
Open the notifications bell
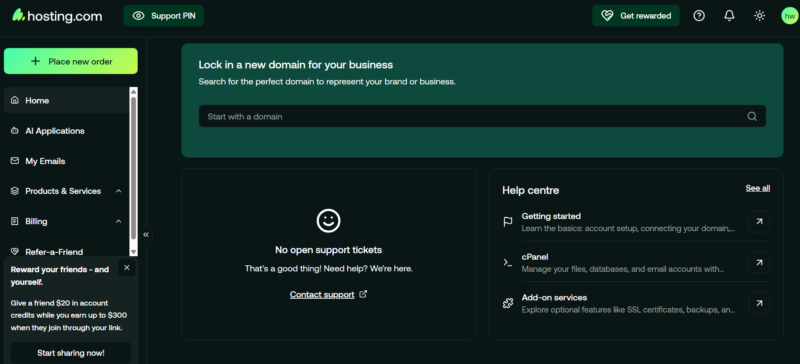[729, 16]
